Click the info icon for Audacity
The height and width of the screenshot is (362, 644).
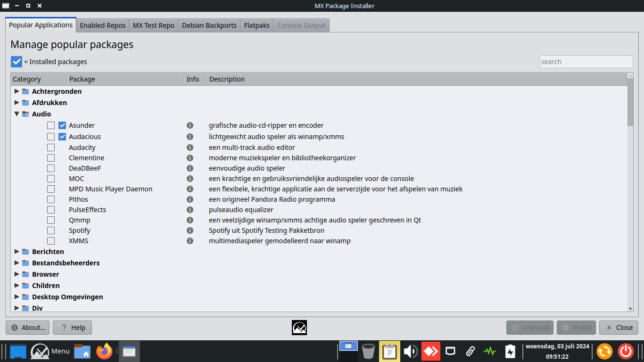click(x=190, y=148)
